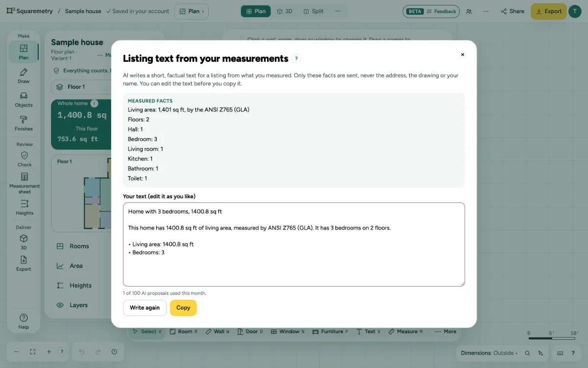Open BETA Feedback button
The image size is (588, 368).
[431, 11]
